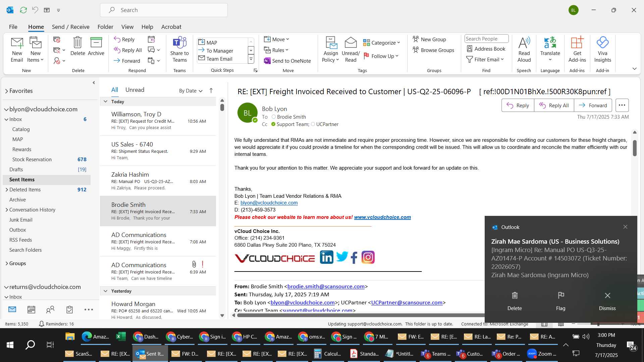Switch to Send / Receive tab

(x=70, y=27)
